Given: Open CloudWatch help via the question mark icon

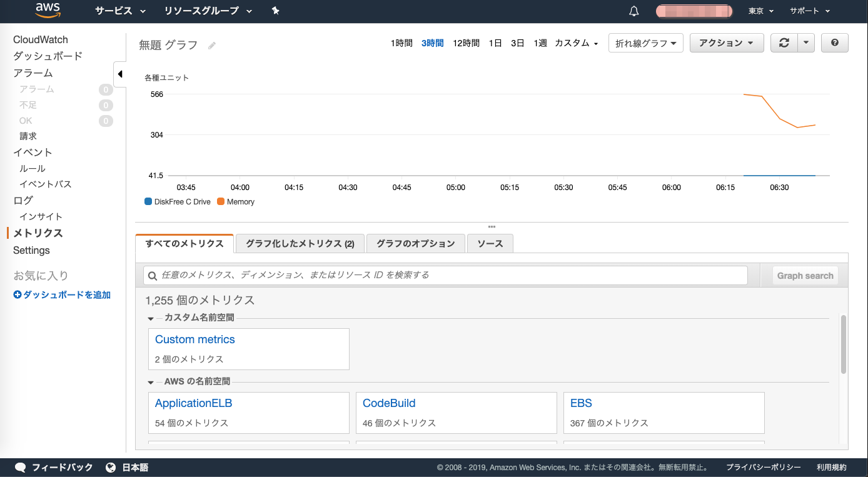Looking at the screenshot, I should [x=834, y=43].
